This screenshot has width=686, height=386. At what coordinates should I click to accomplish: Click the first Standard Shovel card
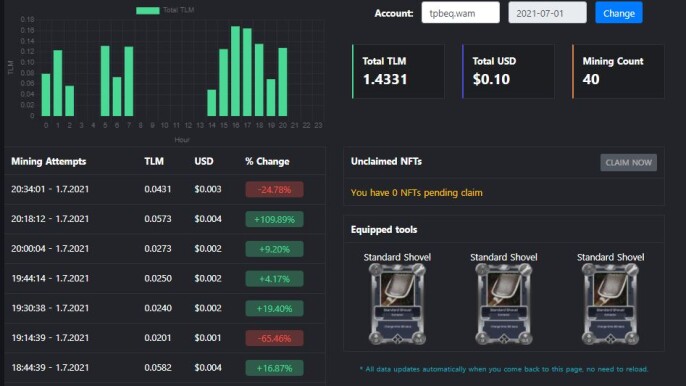[397, 304]
